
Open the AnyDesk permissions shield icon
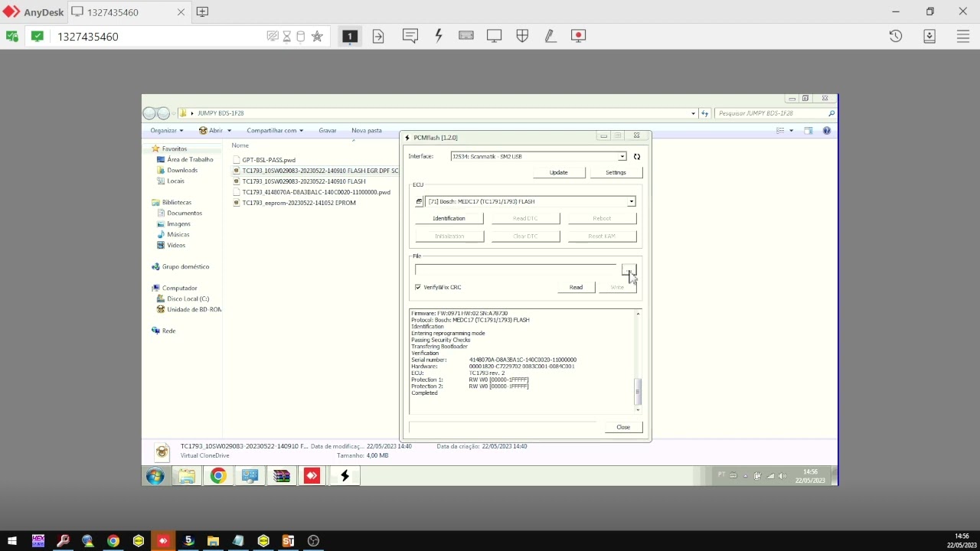pos(522,36)
